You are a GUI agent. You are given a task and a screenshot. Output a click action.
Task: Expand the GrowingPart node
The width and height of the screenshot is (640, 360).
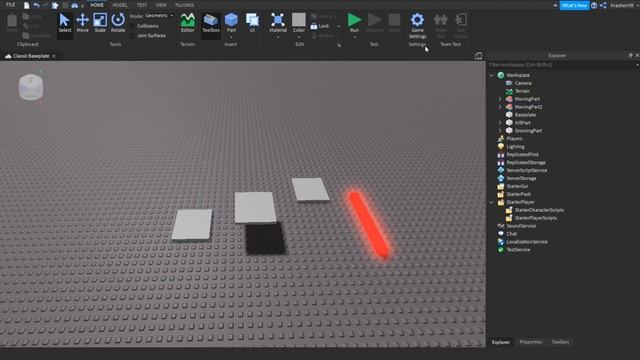[500, 131]
